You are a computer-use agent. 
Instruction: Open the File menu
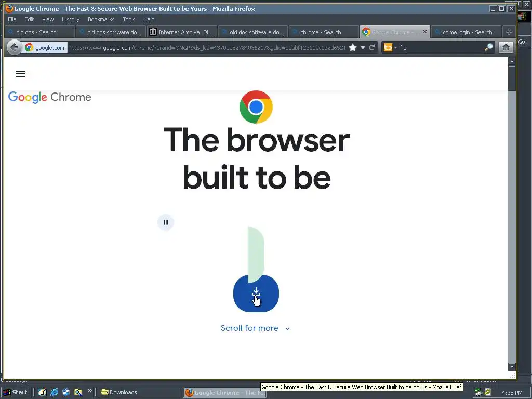click(12, 19)
